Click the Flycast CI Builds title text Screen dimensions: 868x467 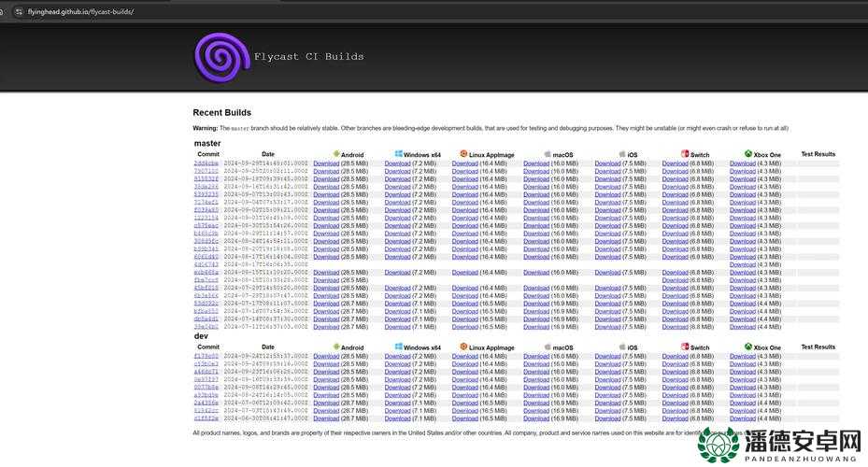(309, 56)
